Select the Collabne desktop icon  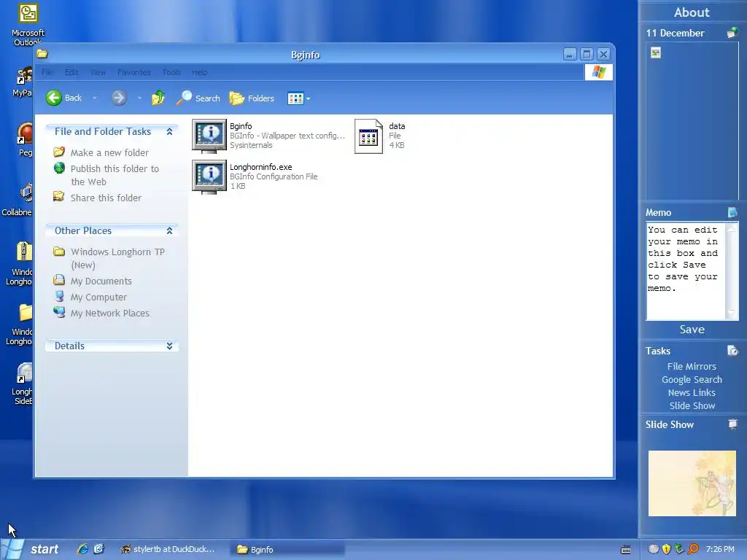coord(18,201)
